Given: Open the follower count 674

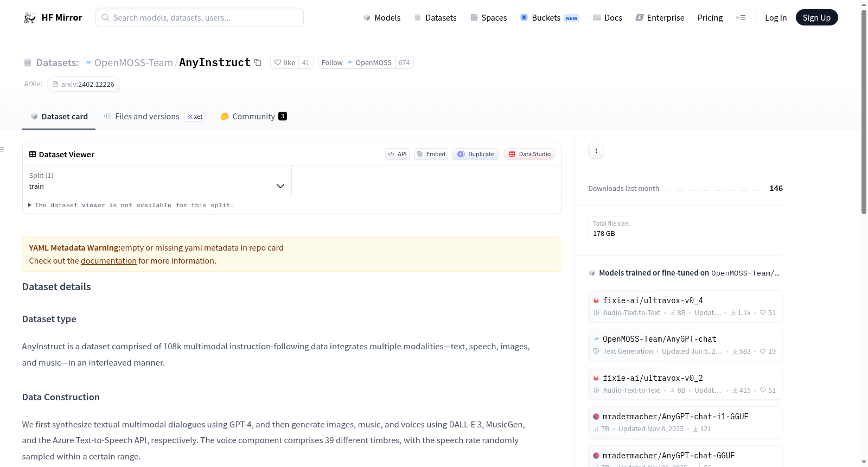Looking at the screenshot, I should tap(404, 63).
